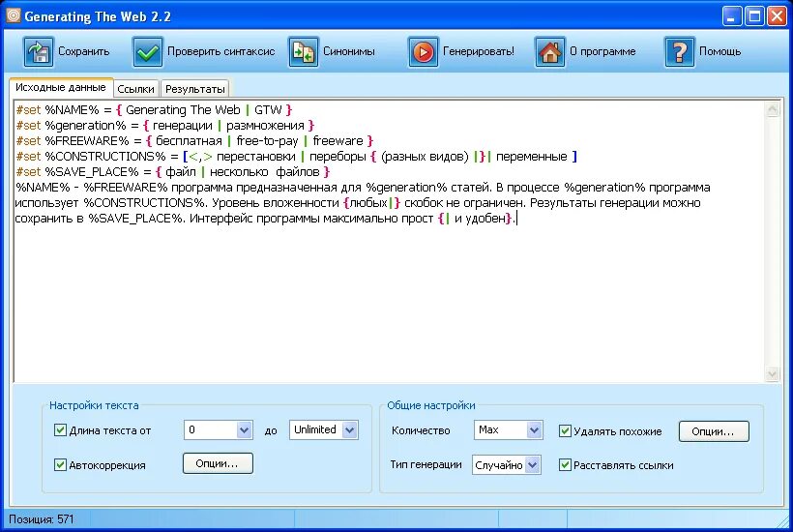Screen dimensions: 793x532
Task: Toggle the Длина текста от checkbox
Action: pos(60,430)
